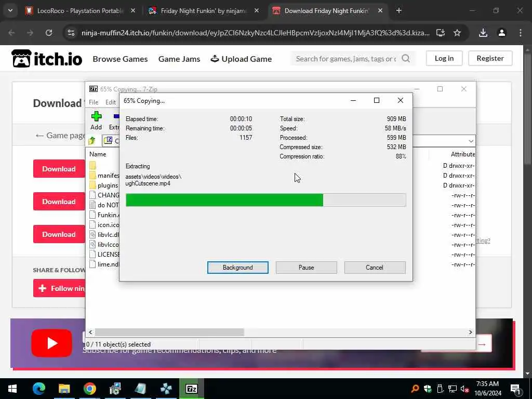Viewport: 532px width, 399px height.
Task: Click the muted volume tray icon
Action: [x=464, y=389]
